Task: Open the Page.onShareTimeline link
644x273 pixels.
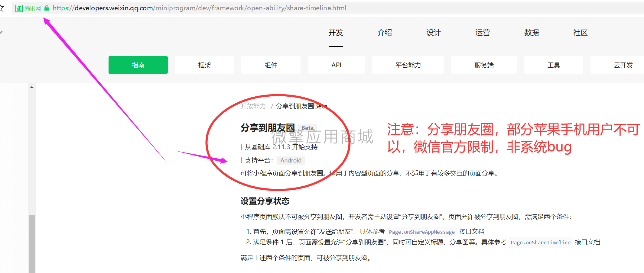Action: point(541,242)
